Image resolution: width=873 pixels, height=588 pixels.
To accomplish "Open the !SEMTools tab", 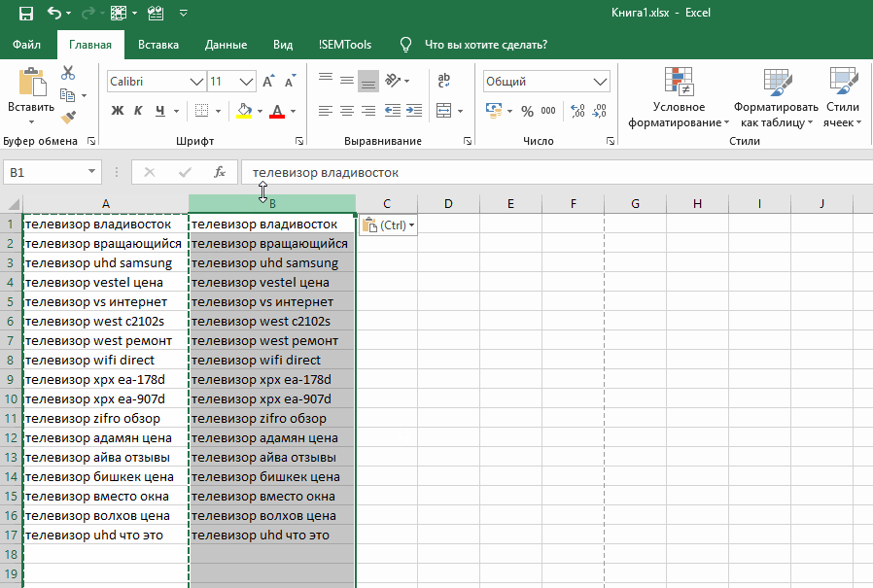I will pos(345,45).
